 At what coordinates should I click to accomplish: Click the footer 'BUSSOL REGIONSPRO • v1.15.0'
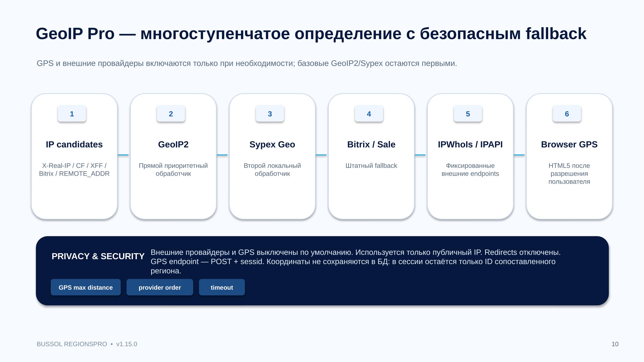[87, 344]
